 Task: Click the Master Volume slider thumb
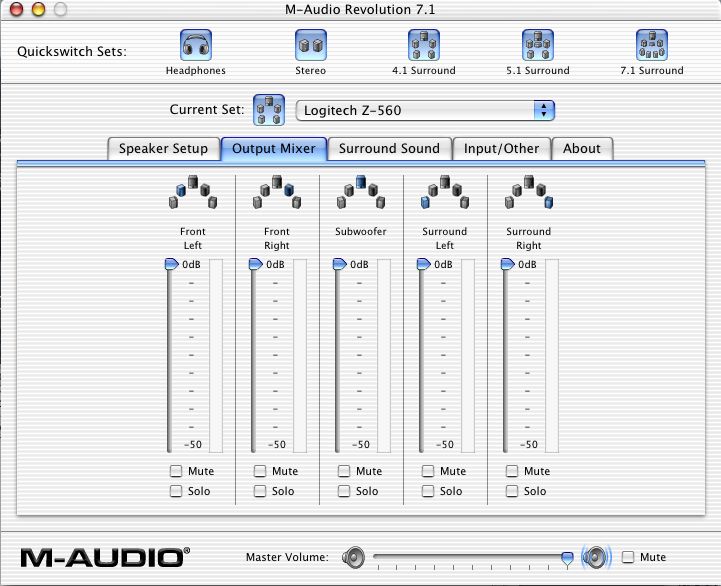(567, 558)
